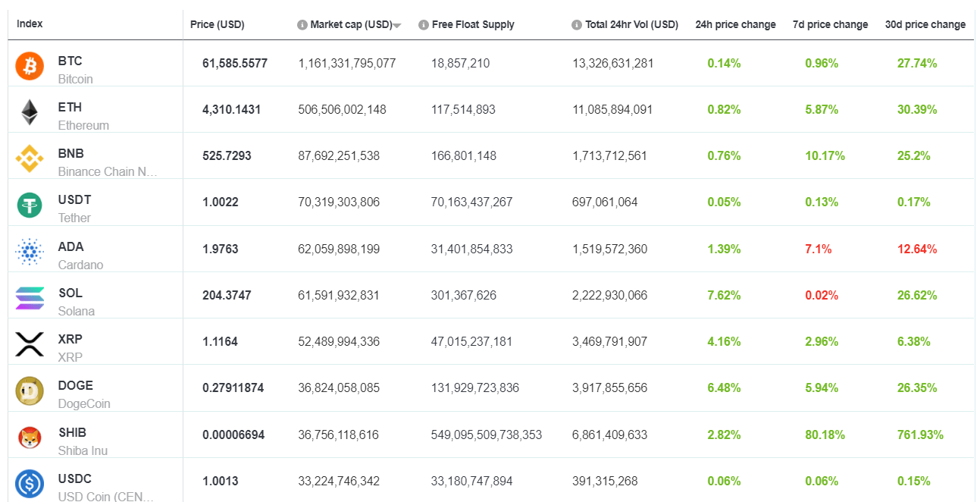This screenshot has width=980, height=502.
Task: Click the Cardano ADA logo icon
Action: [30, 252]
